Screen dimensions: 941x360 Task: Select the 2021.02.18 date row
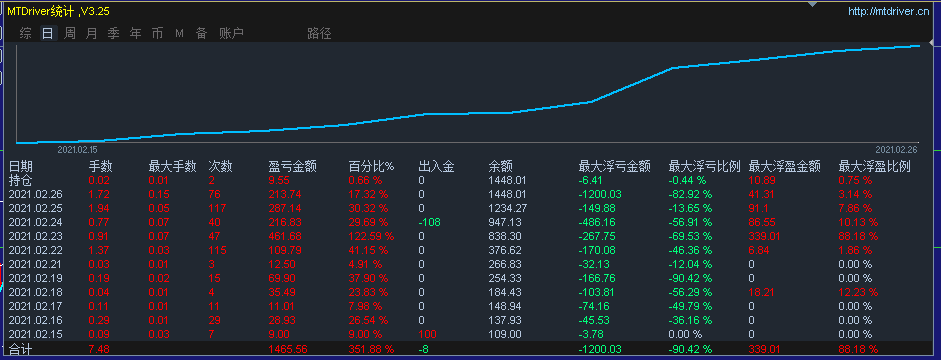(x=35, y=292)
